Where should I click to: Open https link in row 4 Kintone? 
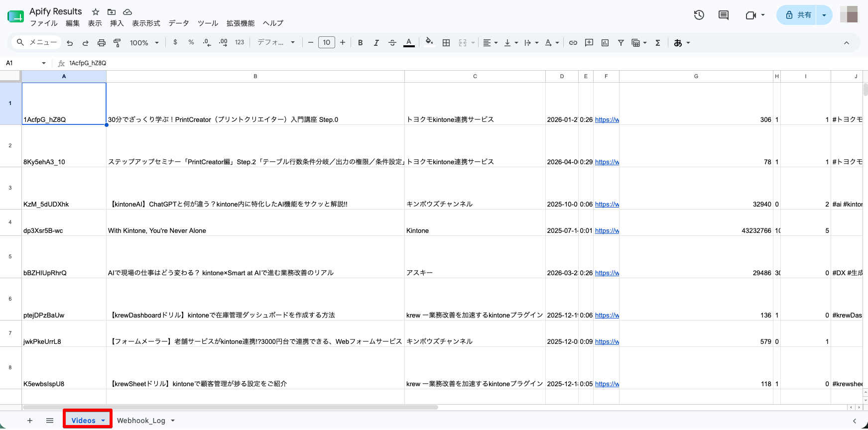[x=607, y=230]
